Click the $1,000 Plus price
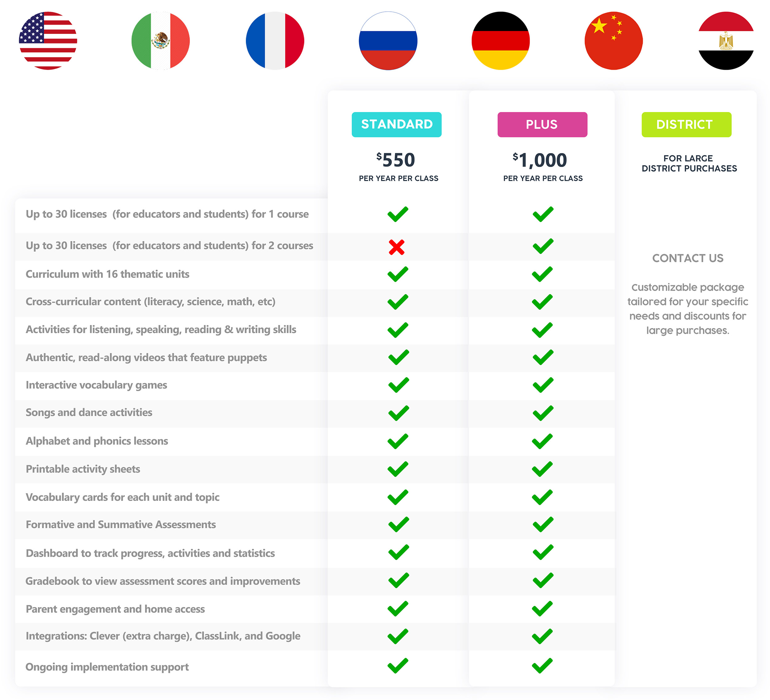The height and width of the screenshot is (700, 770). point(540,160)
